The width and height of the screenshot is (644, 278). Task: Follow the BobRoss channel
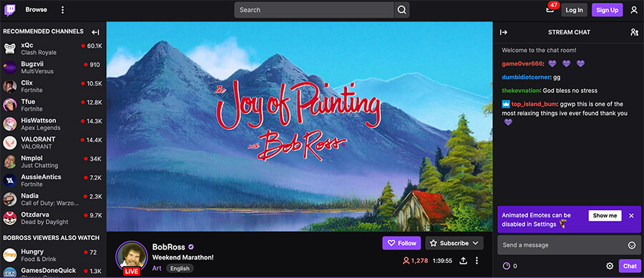tap(401, 243)
